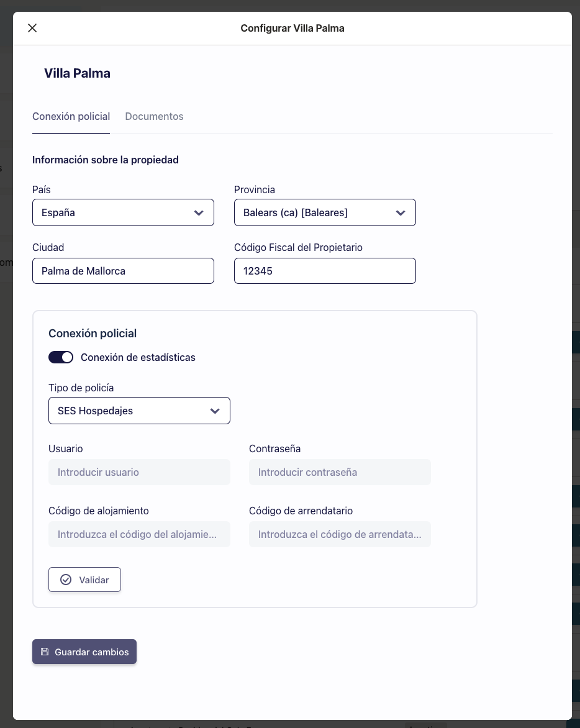The width and height of the screenshot is (580, 728).
Task: Open the Provincia dropdown showing Balears
Action: click(325, 212)
